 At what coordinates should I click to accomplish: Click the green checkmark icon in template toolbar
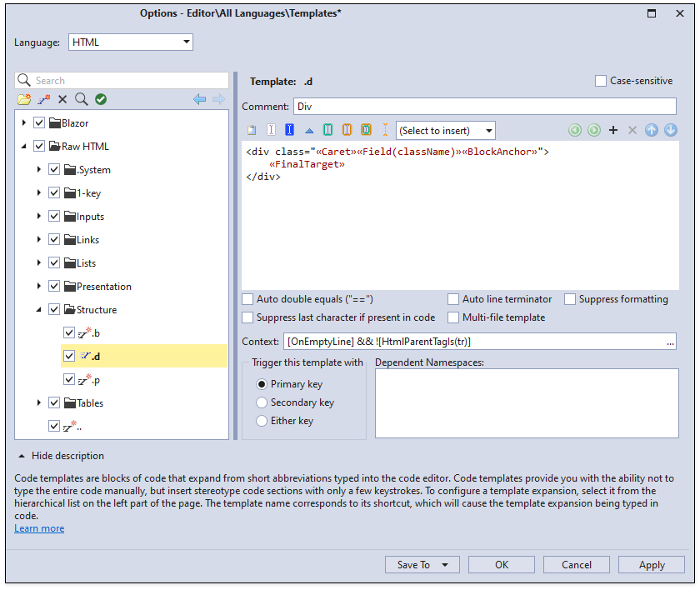101,99
